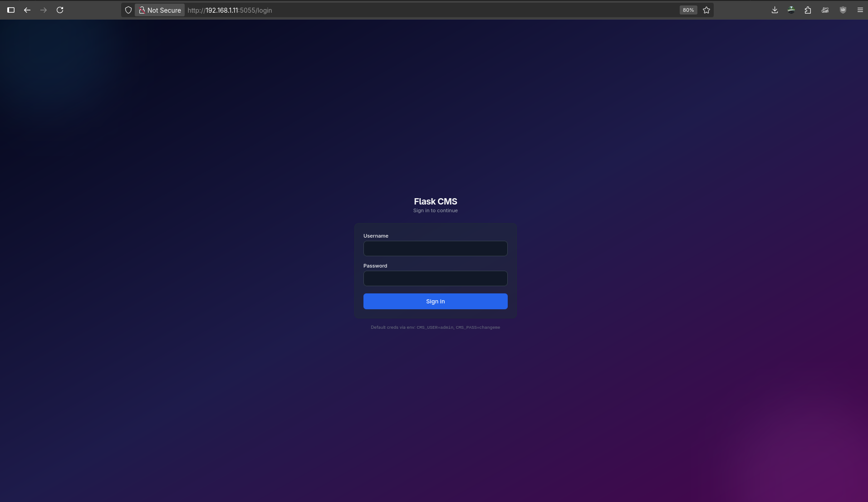Click the URL address bar text

[230, 10]
